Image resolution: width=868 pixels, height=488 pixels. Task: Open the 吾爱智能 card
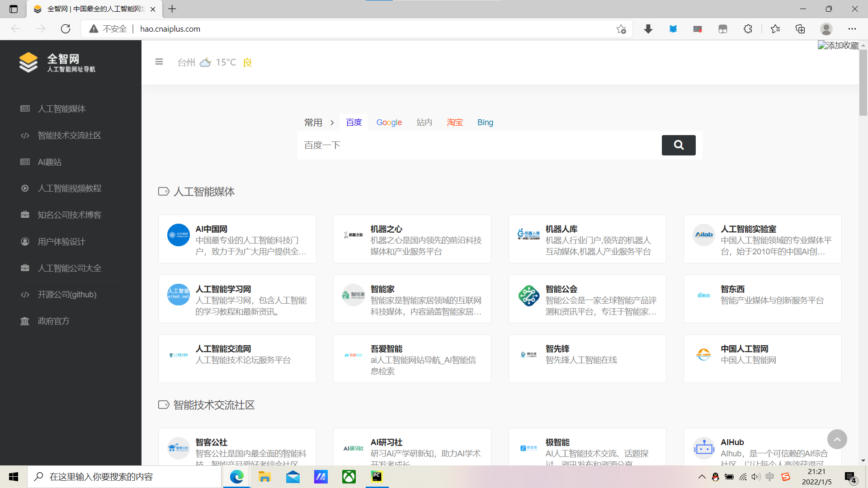click(412, 359)
